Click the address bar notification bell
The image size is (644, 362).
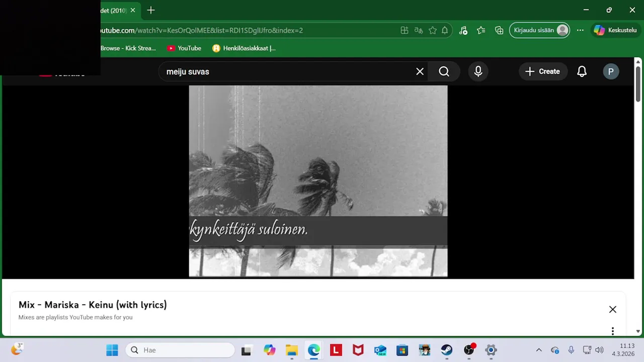tap(445, 30)
